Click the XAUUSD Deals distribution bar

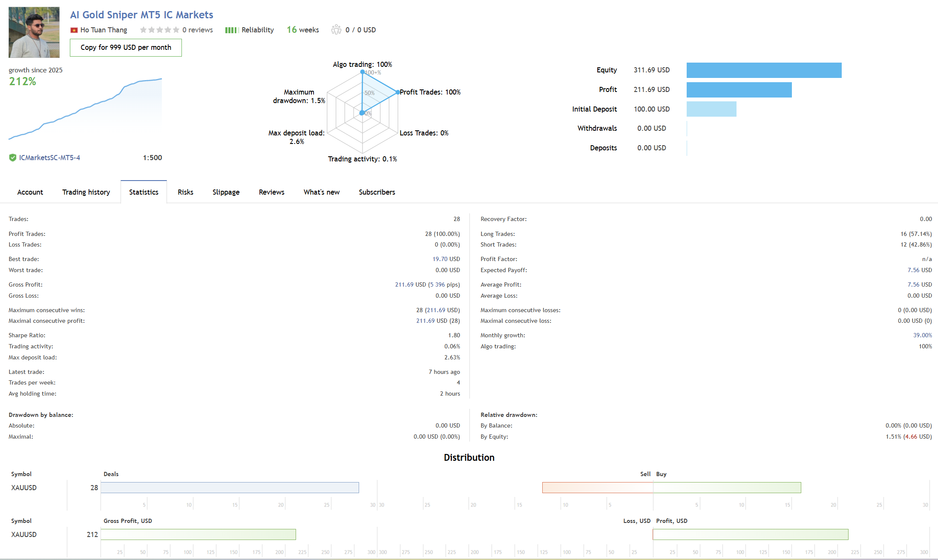pos(230,488)
